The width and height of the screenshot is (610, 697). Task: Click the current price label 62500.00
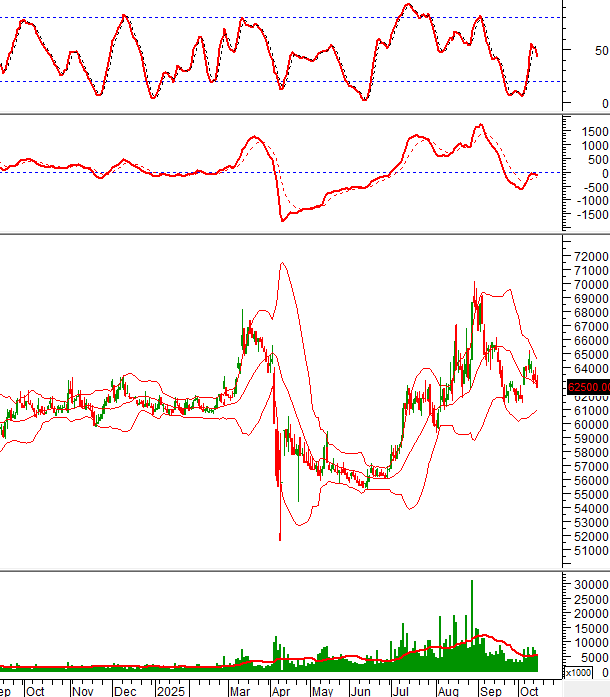(586, 388)
